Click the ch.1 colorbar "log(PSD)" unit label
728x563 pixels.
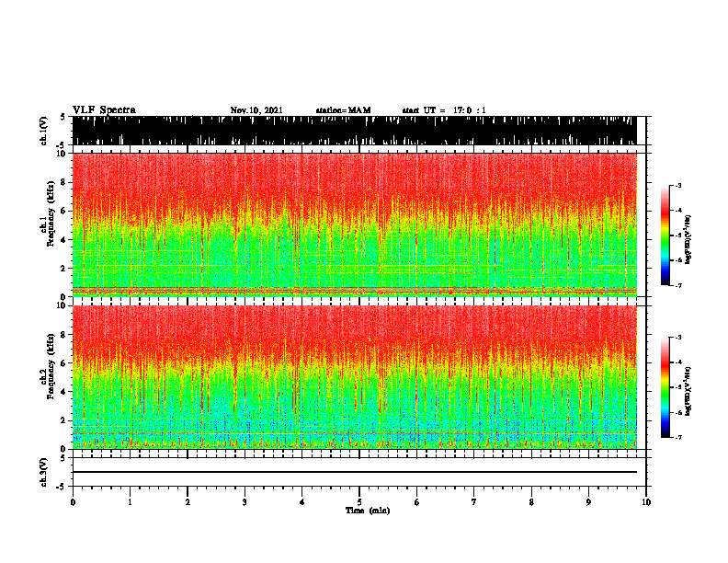tap(688, 240)
